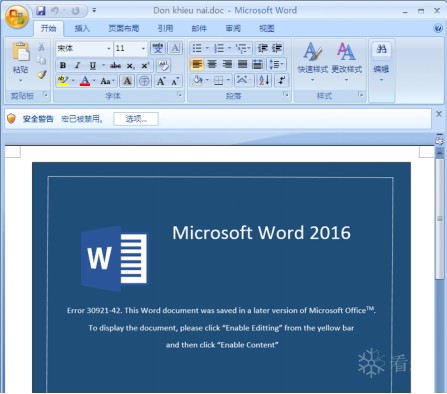Align text right
This screenshot has height=394, width=447.
(227, 64)
